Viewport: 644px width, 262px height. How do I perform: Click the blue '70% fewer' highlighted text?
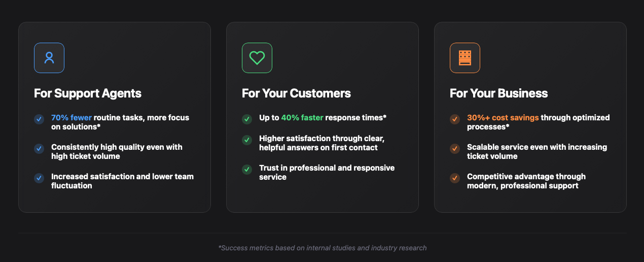tap(71, 118)
